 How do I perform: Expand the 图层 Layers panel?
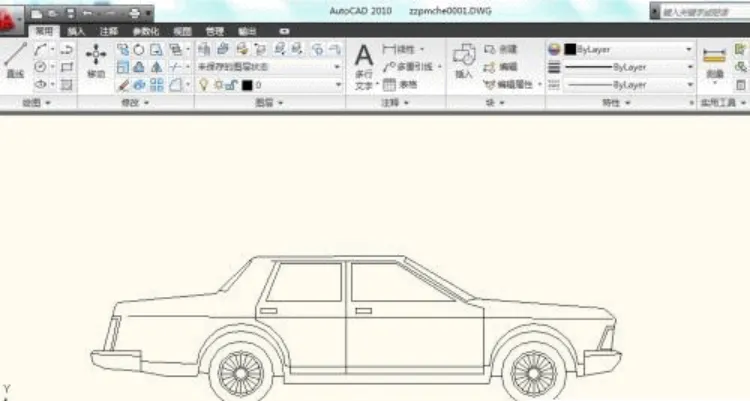[x=269, y=102]
